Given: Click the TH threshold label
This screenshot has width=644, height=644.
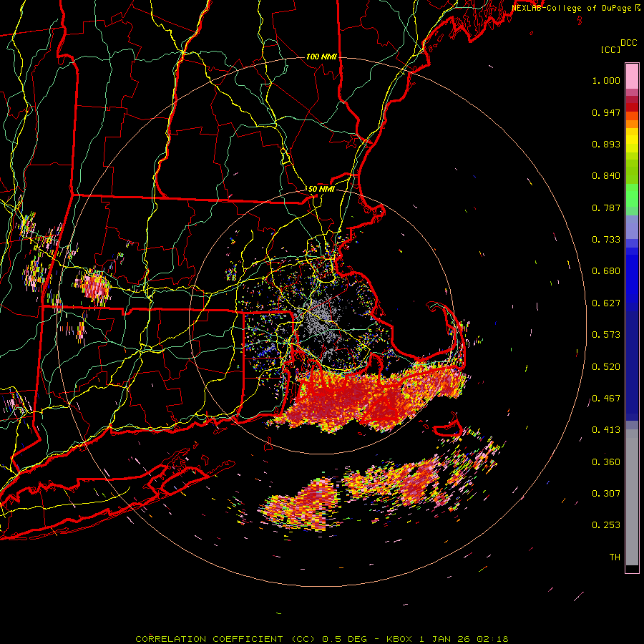Looking at the screenshot, I should (615, 557).
